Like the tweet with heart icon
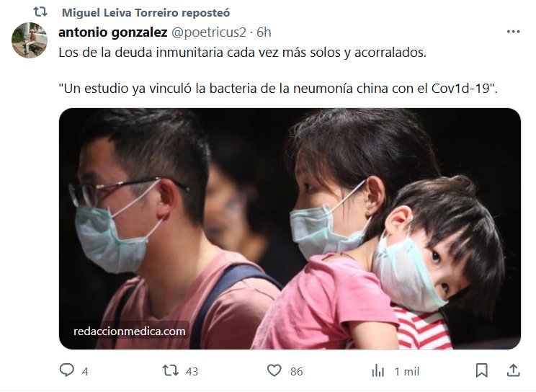The image size is (536, 392). [x=274, y=370]
